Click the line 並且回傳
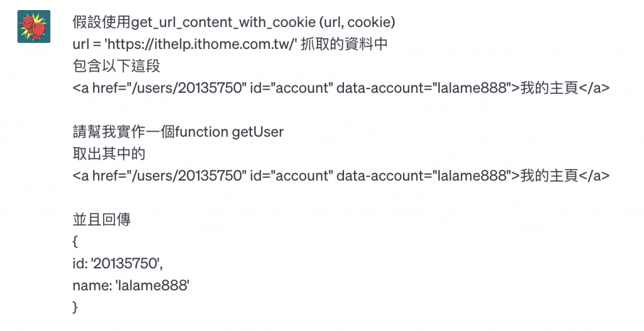 [x=102, y=220]
